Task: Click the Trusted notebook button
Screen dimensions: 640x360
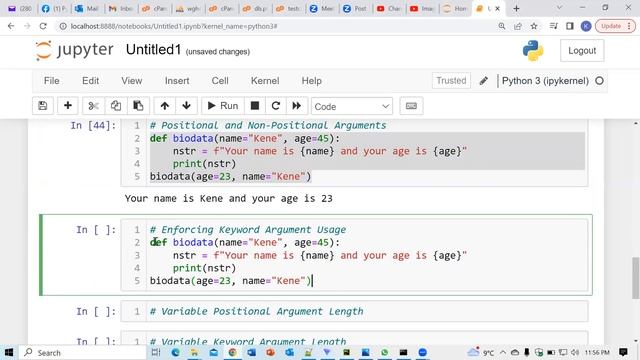Action: (451, 81)
